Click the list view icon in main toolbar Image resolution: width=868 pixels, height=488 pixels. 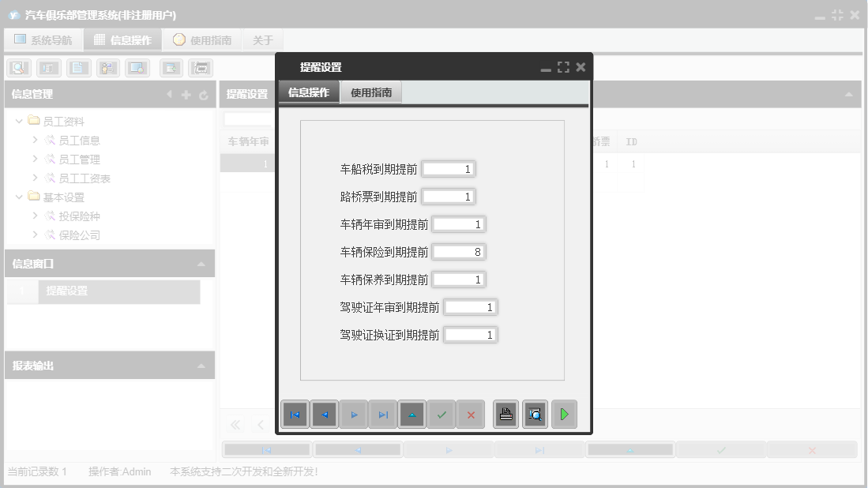pyautogui.click(x=49, y=68)
